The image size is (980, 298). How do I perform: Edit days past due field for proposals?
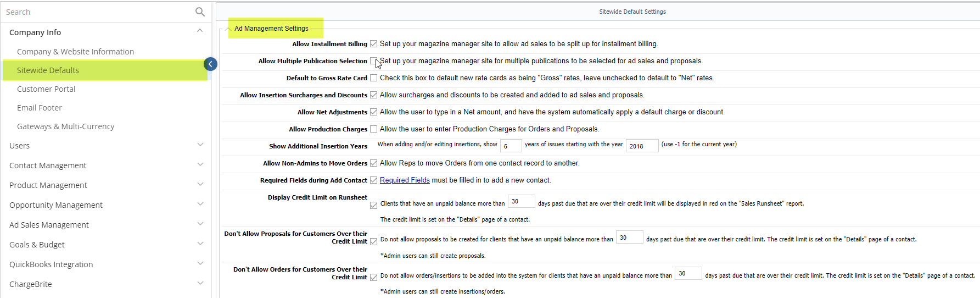(x=629, y=238)
